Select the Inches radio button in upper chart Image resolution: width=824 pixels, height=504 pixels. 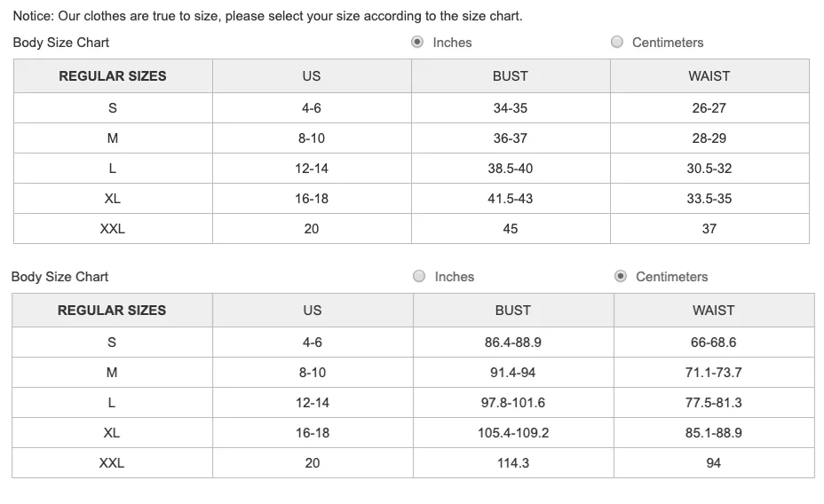point(417,42)
